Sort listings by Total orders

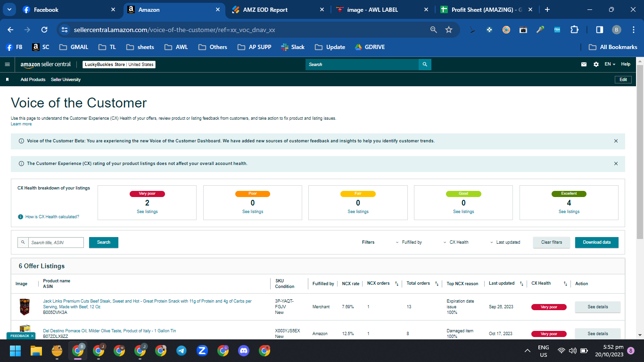437,284
